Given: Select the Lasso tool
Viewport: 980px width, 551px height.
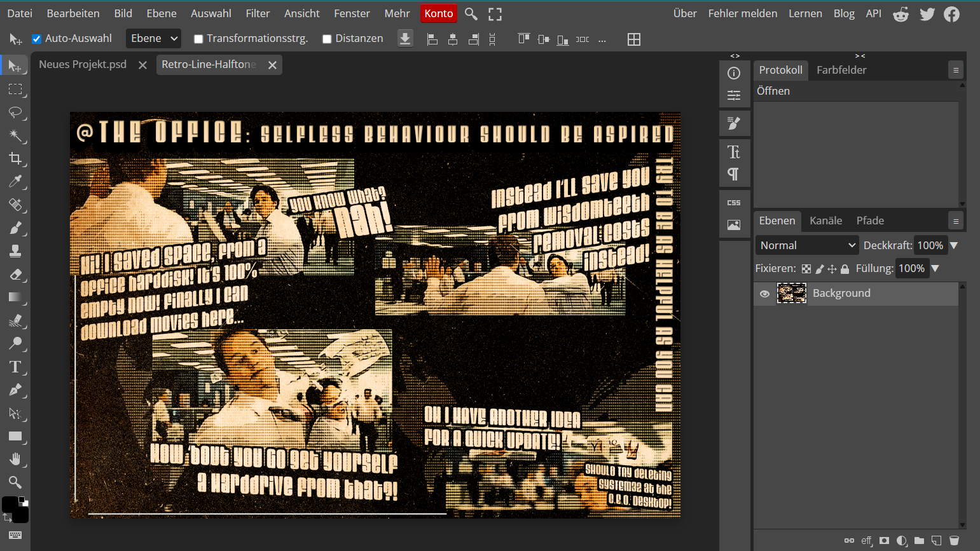Looking at the screenshot, I should [15, 112].
